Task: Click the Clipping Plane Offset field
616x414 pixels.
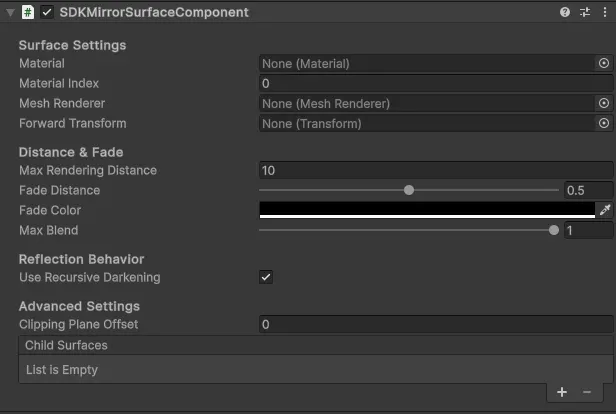Action: [x=435, y=324]
